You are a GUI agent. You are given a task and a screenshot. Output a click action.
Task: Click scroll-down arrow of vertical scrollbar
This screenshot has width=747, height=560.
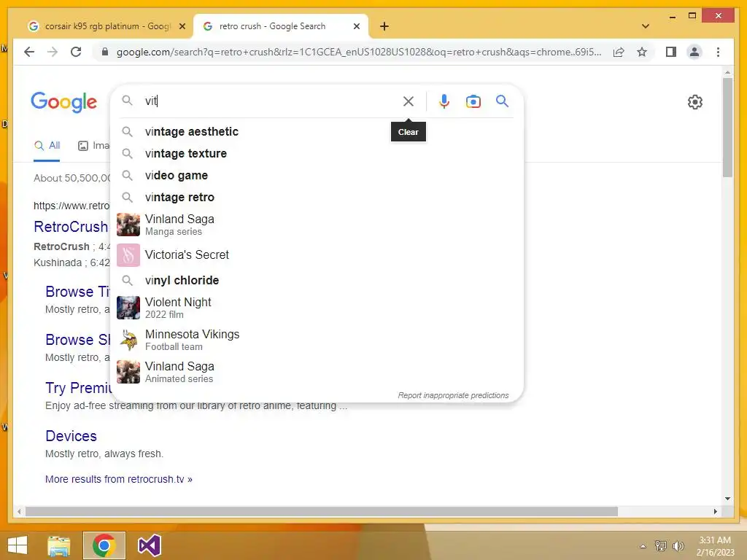pyautogui.click(x=727, y=499)
